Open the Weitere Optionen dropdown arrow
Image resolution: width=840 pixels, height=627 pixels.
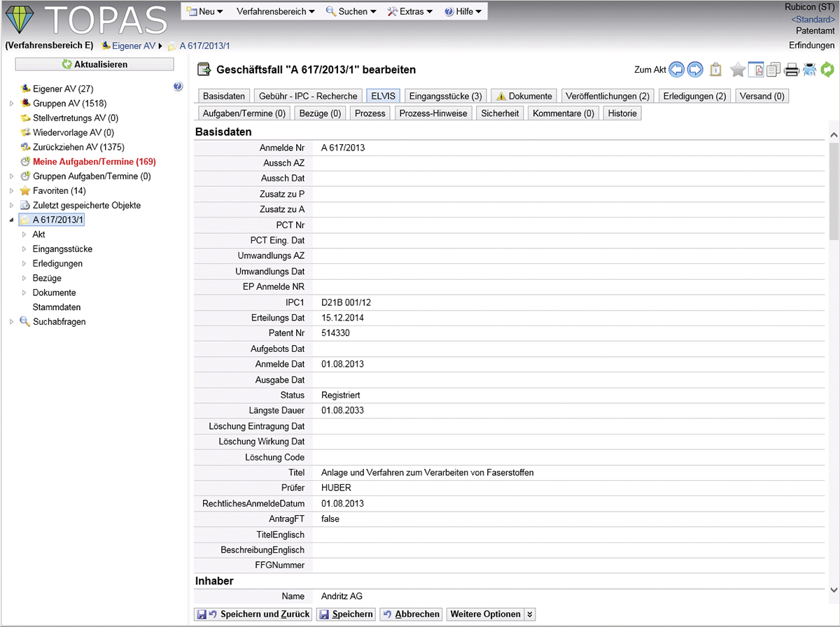pyautogui.click(x=530, y=614)
